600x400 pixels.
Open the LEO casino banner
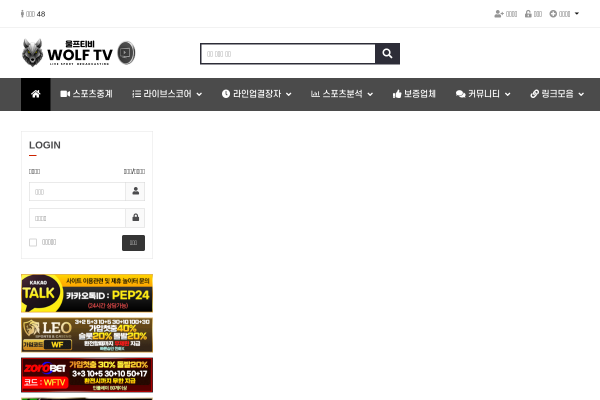(87, 335)
